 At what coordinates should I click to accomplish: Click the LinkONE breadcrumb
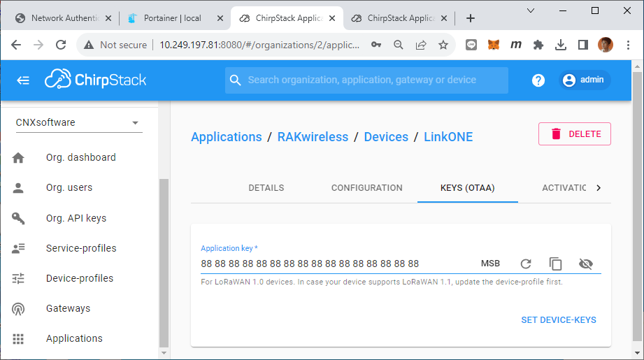tap(448, 137)
